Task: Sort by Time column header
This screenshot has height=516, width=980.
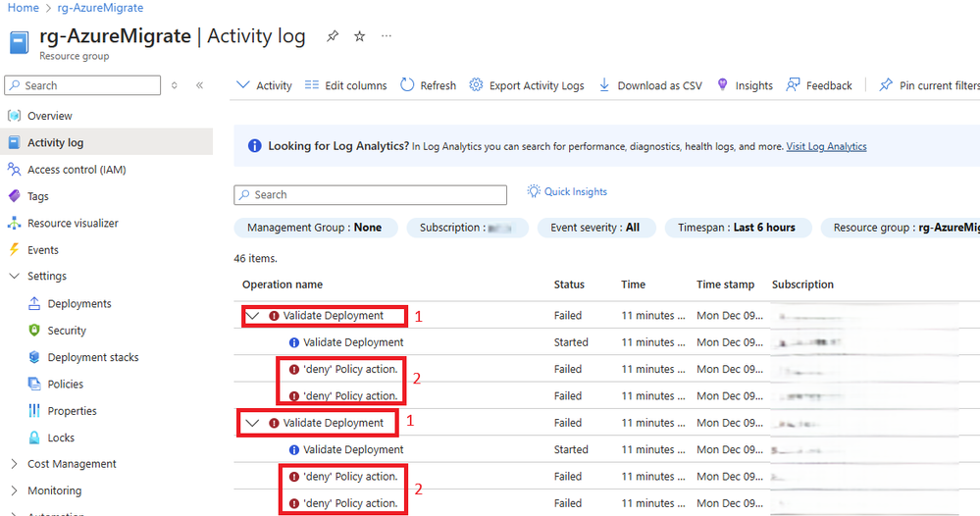Action: 633,284
